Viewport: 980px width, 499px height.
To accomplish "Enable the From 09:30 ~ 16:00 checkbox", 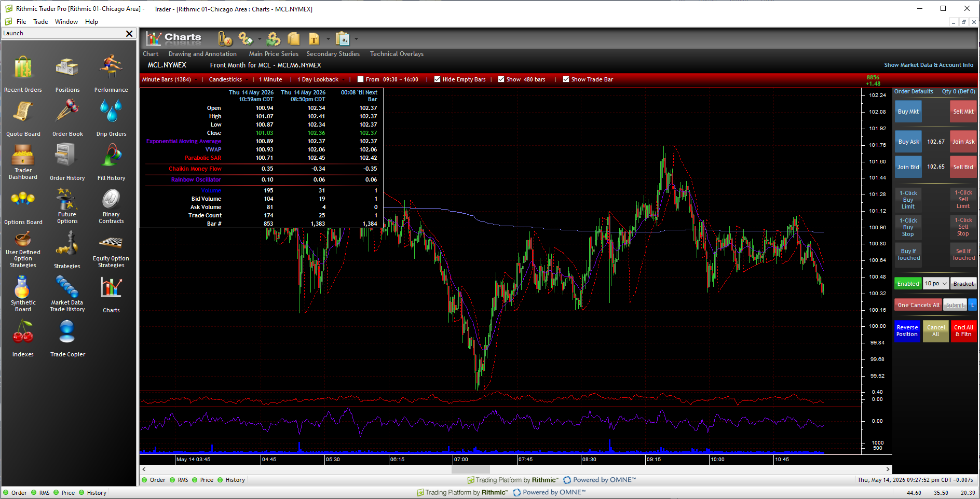I will [x=361, y=79].
